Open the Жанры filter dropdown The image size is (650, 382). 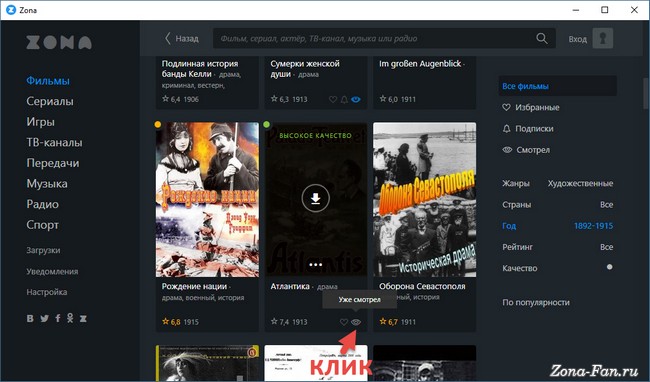tap(558, 184)
